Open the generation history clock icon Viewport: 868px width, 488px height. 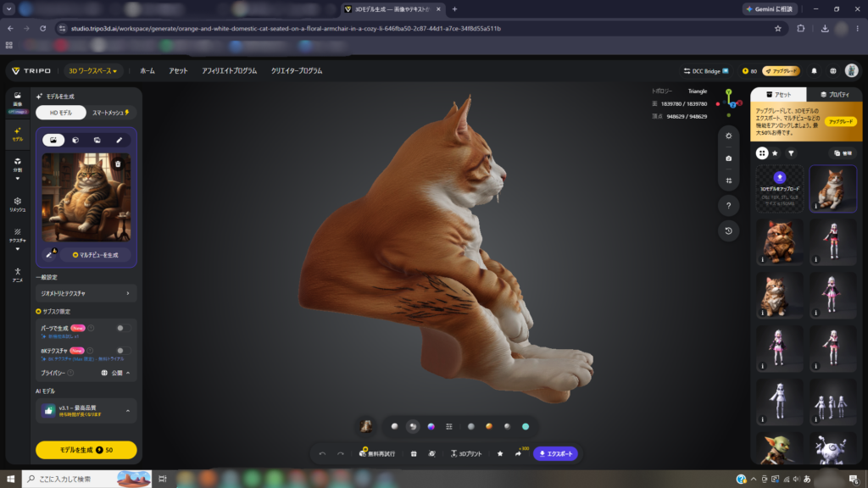(728, 230)
